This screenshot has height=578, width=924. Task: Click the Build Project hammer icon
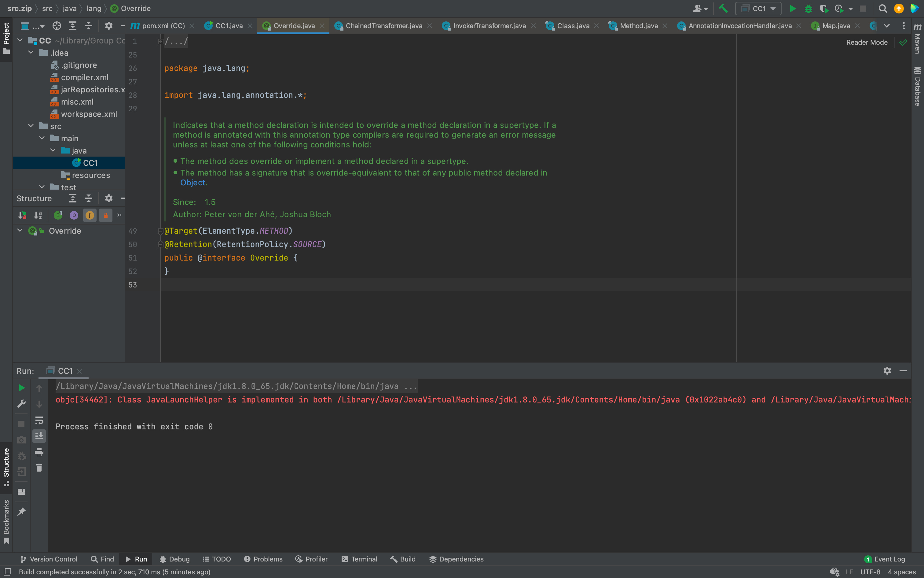tap(723, 9)
